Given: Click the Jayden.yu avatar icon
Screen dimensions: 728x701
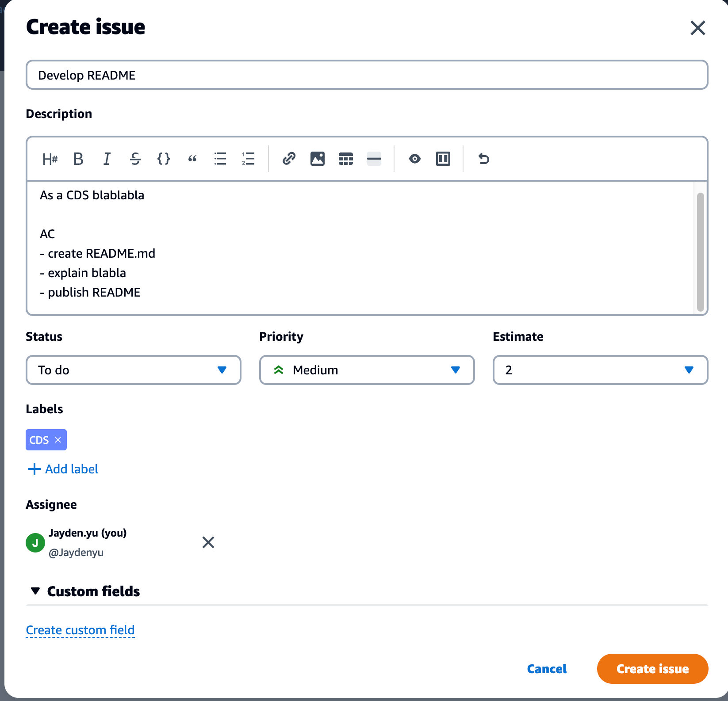Looking at the screenshot, I should point(35,543).
